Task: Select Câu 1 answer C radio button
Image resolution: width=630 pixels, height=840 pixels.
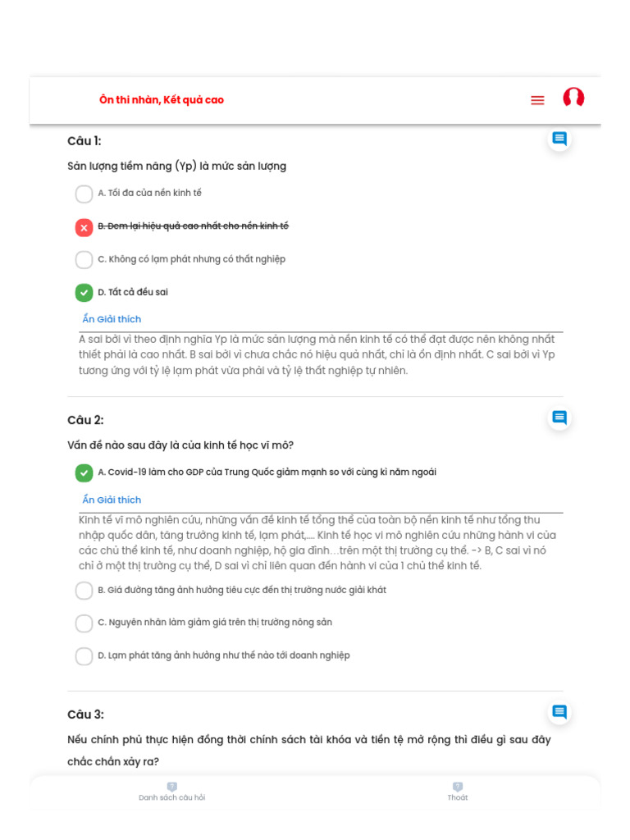Action: [84, 260]
